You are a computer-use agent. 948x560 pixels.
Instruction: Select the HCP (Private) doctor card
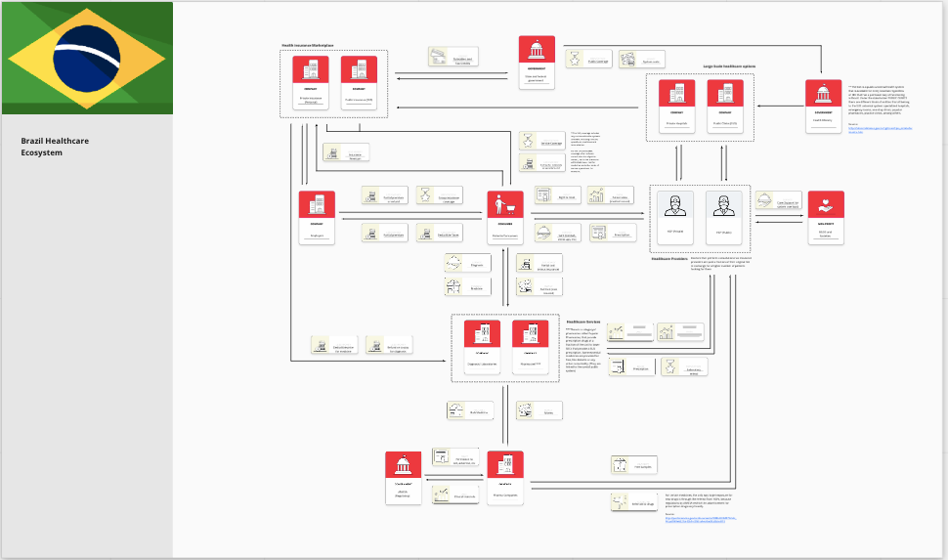pos(675,218)
